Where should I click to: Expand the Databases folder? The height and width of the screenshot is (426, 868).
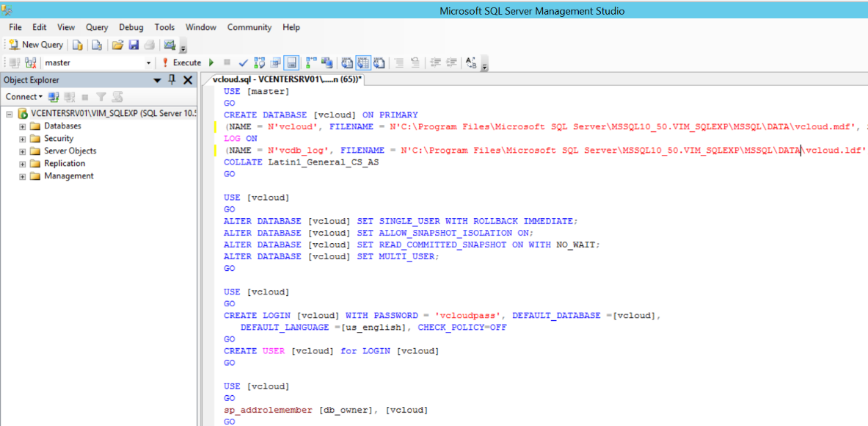[x=22, y=126]
